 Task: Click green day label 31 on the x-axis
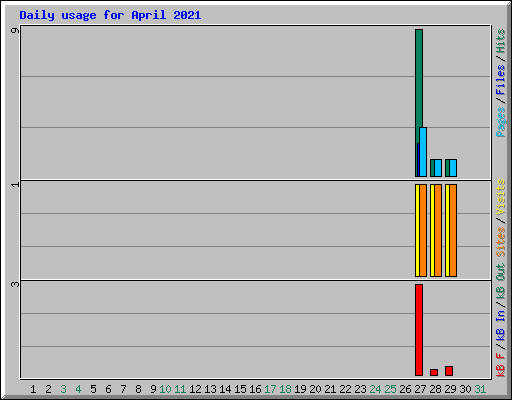pos(480,389)
